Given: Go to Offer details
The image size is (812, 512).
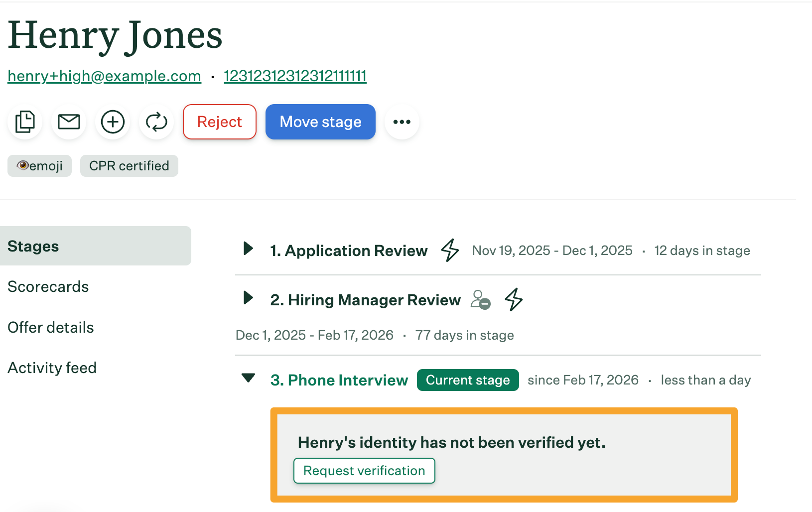Looking at the screenshot, I should pyautogui.click(x=51, y=328).
